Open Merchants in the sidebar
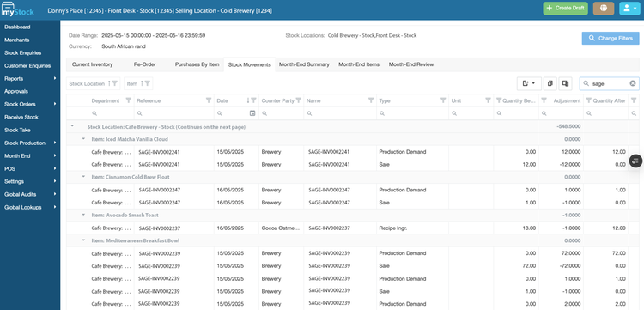The image size is (644, 310). pyautogui.click(x=17, y=40)
